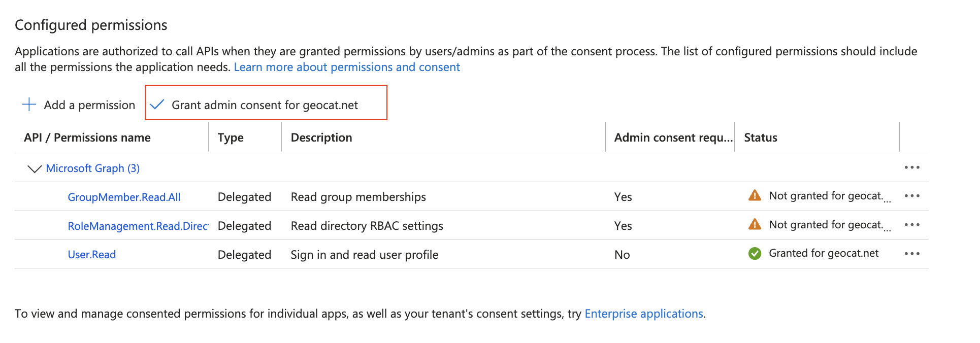The image size is (980, 343).
Task: Click the plus icon for Add a permission
Action: click(29, 105)
